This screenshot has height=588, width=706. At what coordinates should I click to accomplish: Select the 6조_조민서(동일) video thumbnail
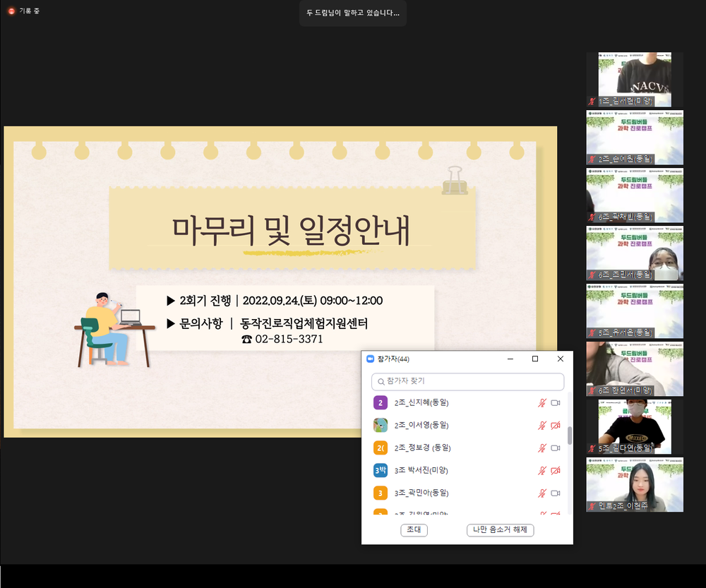point(635,253)
